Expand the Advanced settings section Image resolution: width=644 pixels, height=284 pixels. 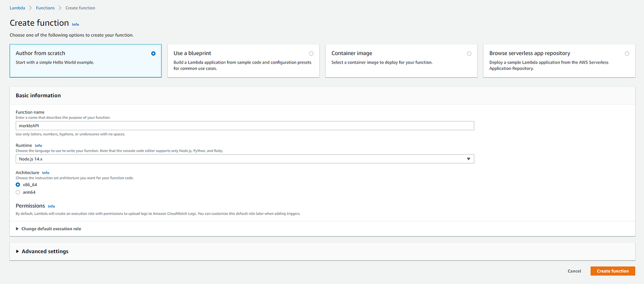coord(42,251)
